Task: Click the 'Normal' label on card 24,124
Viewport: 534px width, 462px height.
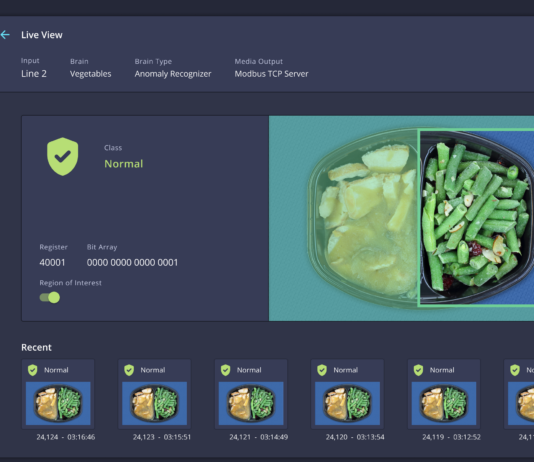Action: [x=56, y=370]
